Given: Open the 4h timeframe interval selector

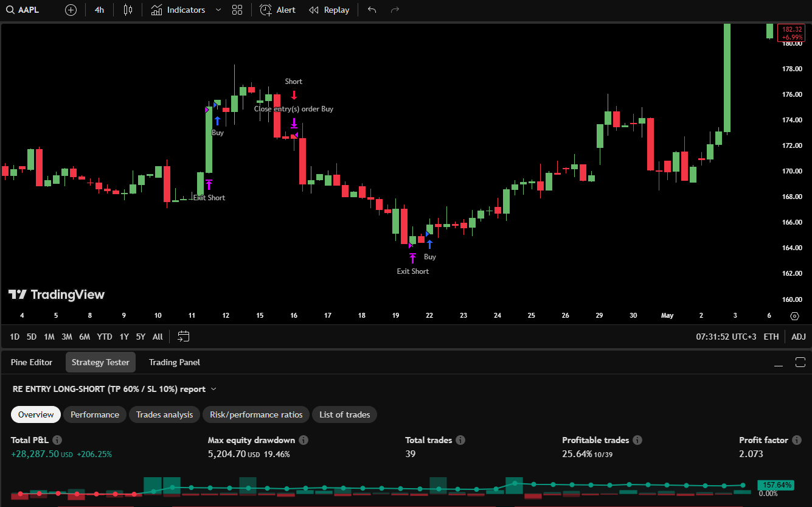Looking at the screenshot, I should pos(99,10).
